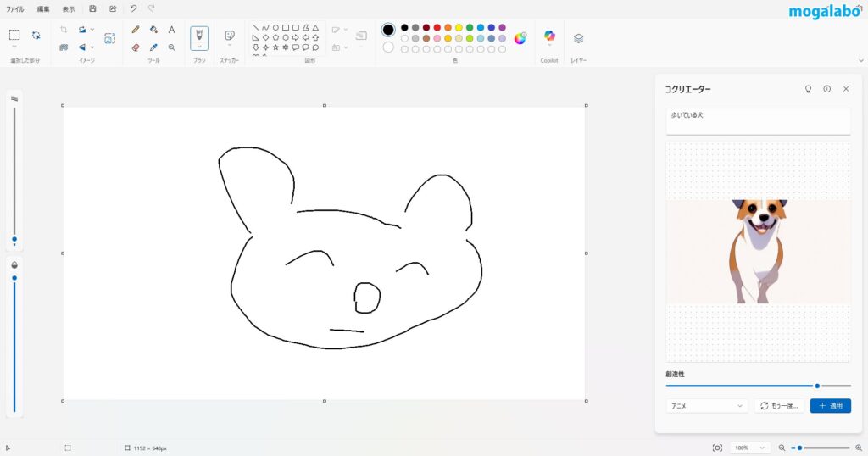Click the background removal icon
This screenshot has width=868, height=456.
(109, 38)
